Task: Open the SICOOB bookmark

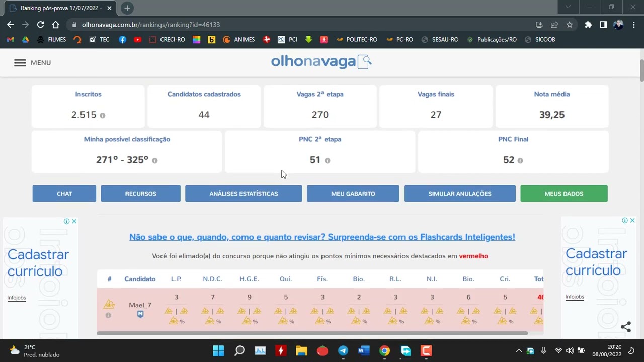Action: click(540, 39)
